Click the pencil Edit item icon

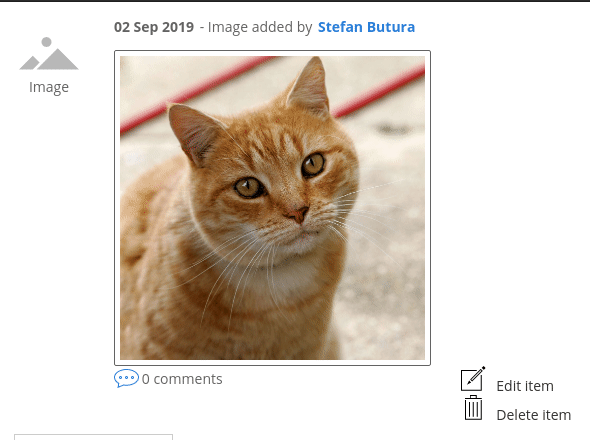pyautogui.click(x=473, y=379)
